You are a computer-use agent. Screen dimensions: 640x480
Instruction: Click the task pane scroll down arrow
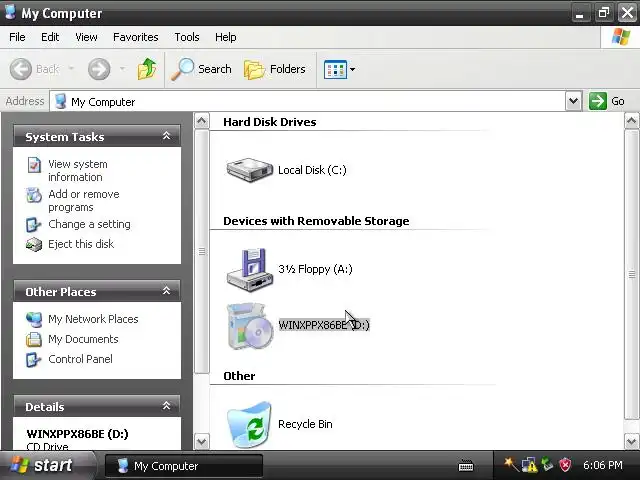(x=201, y=442)
